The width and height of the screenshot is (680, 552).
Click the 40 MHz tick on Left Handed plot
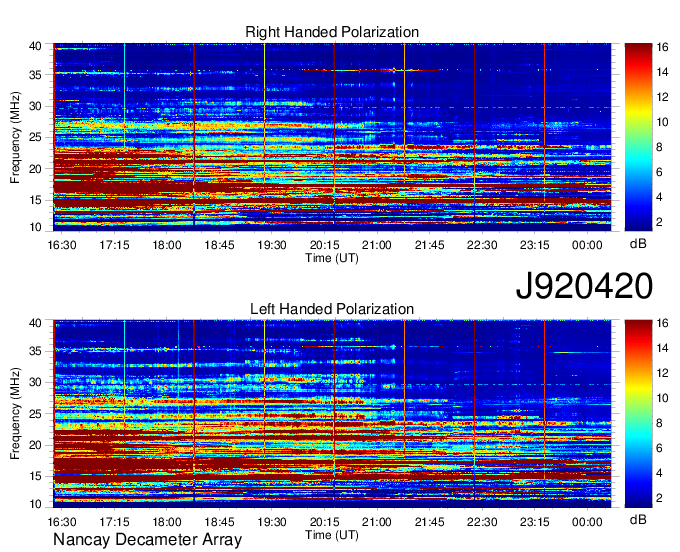[35, 323]
